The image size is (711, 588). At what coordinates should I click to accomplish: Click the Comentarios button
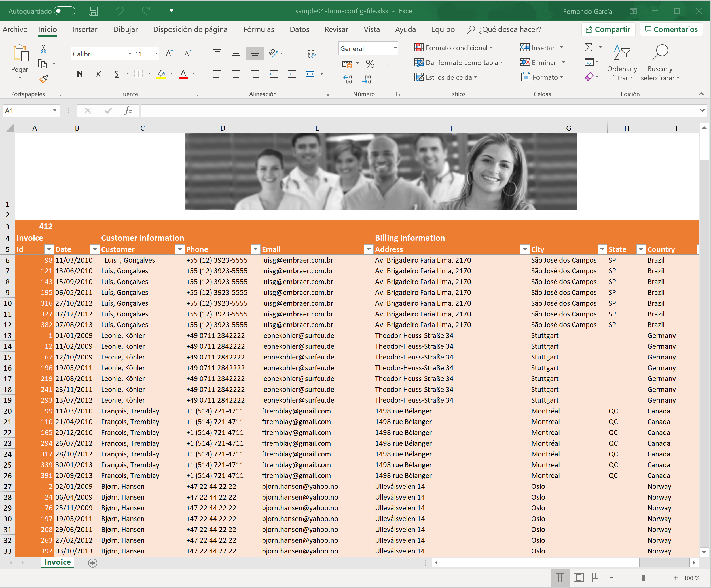(671, 29)
